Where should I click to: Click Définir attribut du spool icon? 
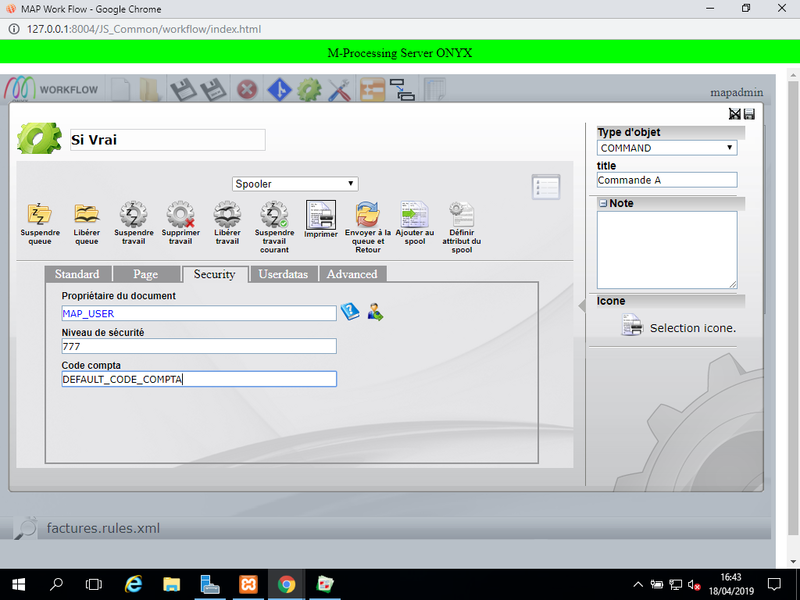pos(461,214)
